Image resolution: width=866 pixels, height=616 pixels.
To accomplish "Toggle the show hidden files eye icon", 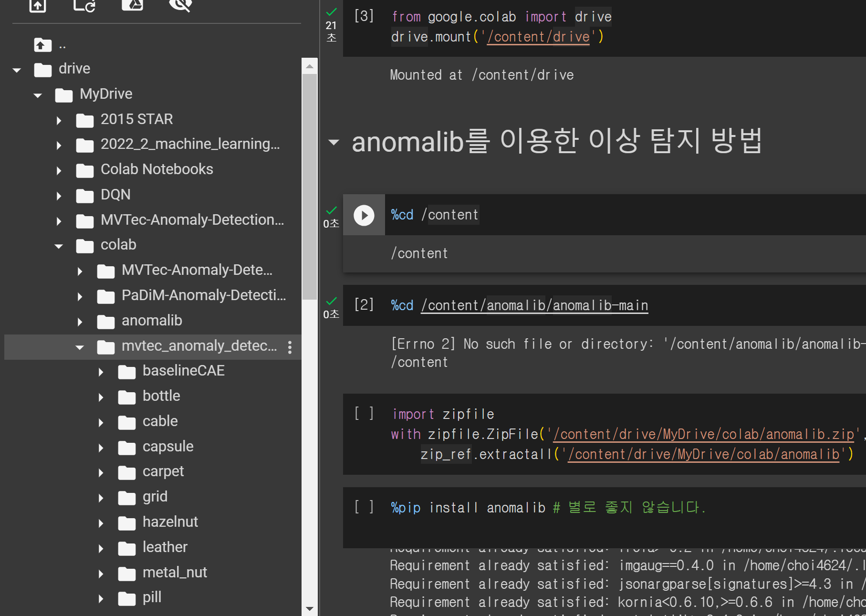I will pyautogui.click(x=180, y=5).
